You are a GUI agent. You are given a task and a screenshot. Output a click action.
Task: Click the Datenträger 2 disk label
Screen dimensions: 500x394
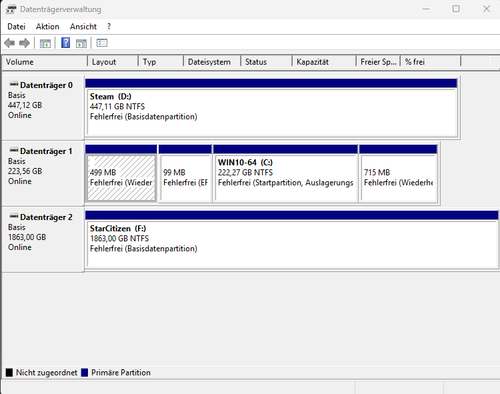(46, 217)
